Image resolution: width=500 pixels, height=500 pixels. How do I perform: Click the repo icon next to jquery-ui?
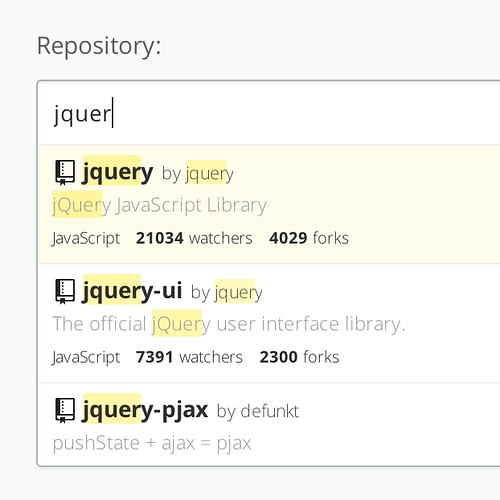[x=65, y=291]
